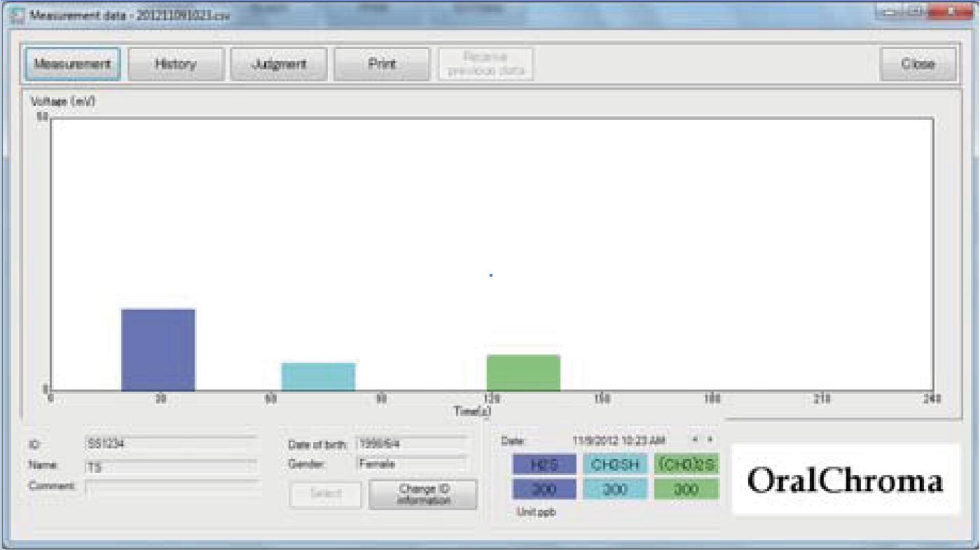The height and width of the screenshot is (550, 980).
Task: Open the Judgment screen
Action: pos(278,64)
